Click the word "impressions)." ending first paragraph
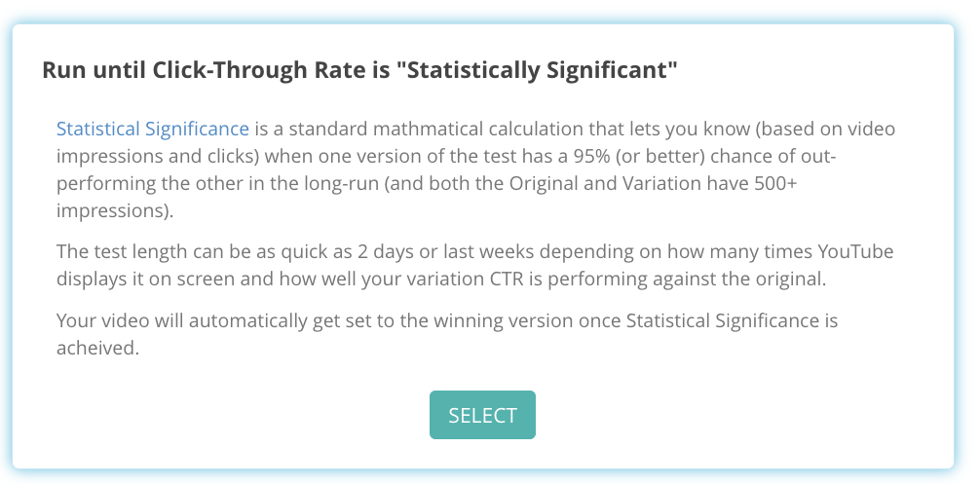The image size is (980, 485). (x=115, y=210)
